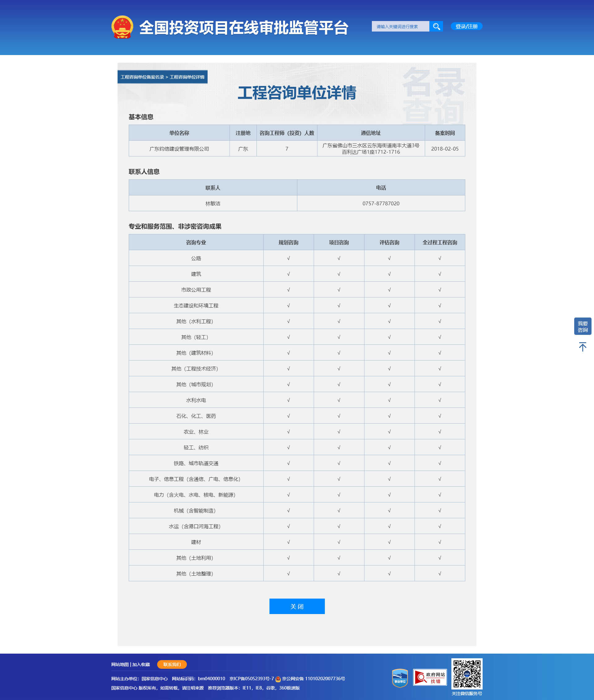Screen dimensions: 594x700
Task: Click the 全过程工程咨询 column header
Action: [440, 242]
